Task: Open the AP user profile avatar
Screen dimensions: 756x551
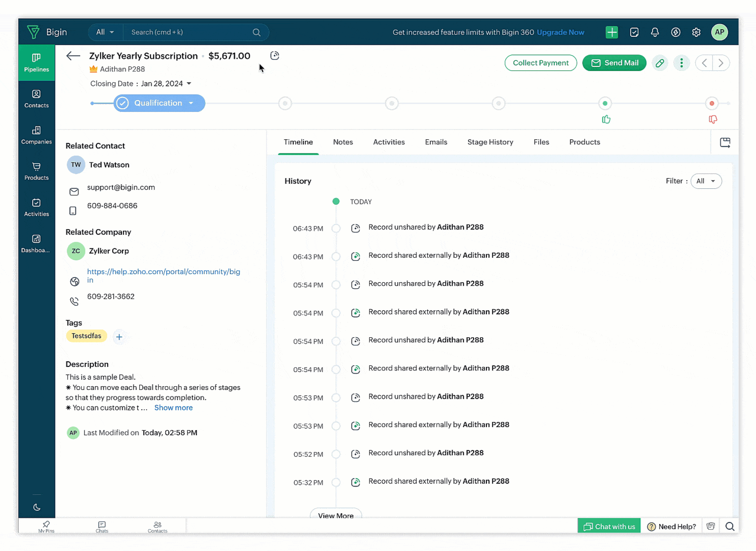Action: [x=720, y=32]
